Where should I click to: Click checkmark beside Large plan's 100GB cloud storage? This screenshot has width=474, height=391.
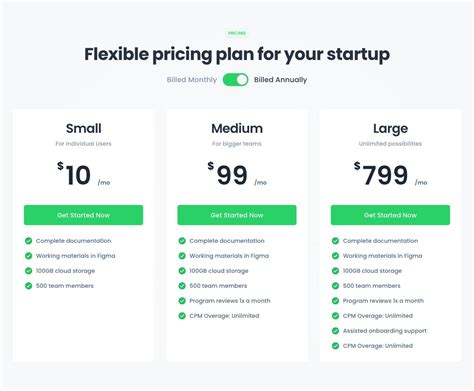click(335, 271)
